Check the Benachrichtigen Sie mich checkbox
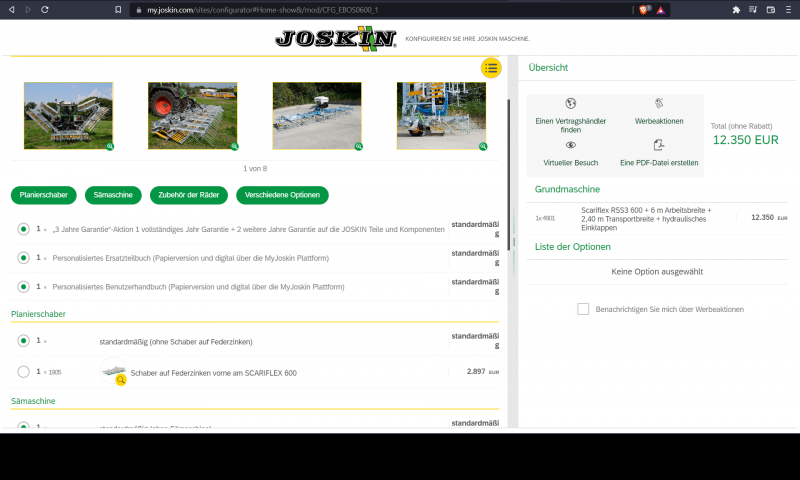This screenshot has width=800, height=480. click(x=583, y=309)
